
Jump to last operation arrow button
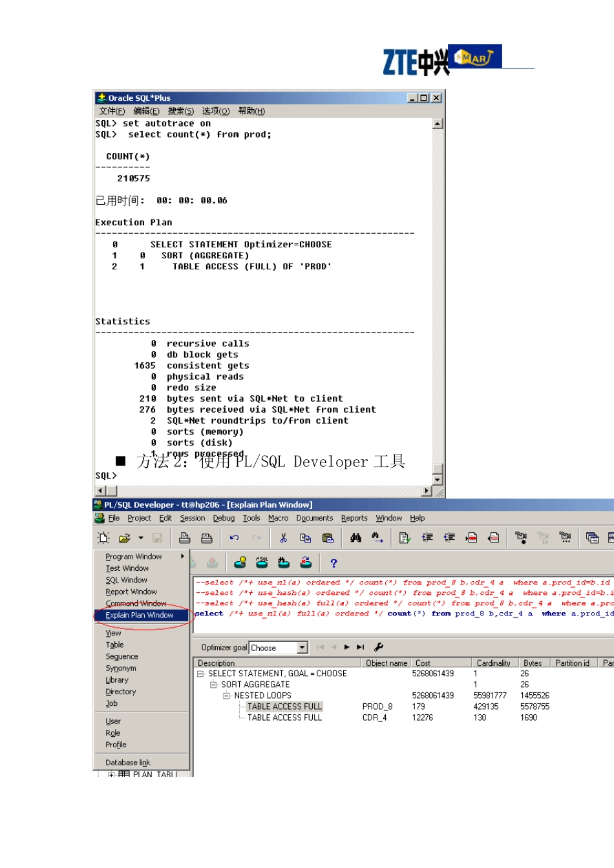coord(361,647)
